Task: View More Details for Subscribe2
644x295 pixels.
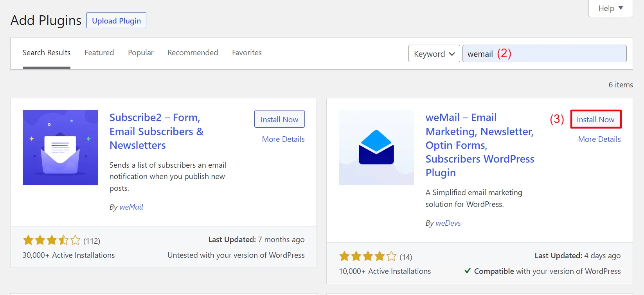Action: coord(283,139)
